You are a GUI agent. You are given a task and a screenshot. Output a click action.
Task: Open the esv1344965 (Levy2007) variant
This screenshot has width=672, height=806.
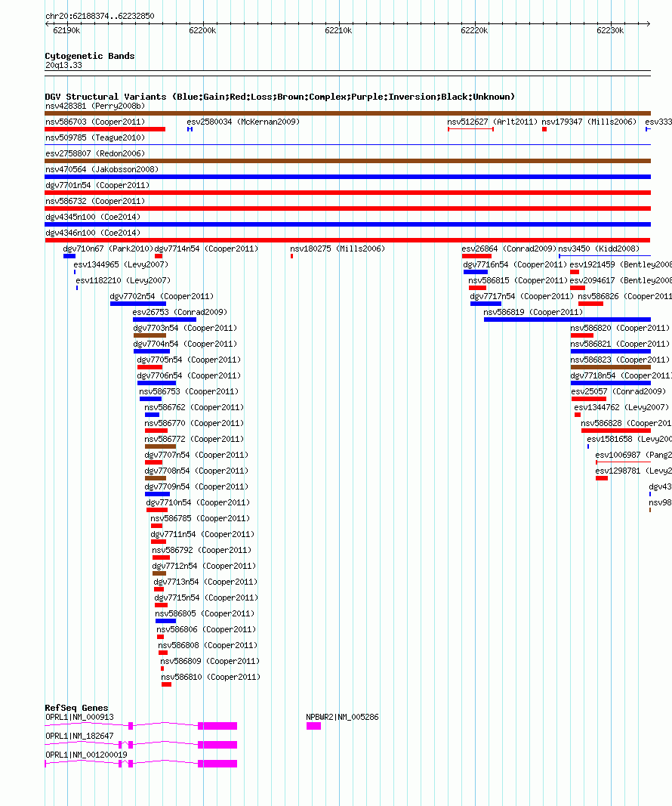coord(121,264)
